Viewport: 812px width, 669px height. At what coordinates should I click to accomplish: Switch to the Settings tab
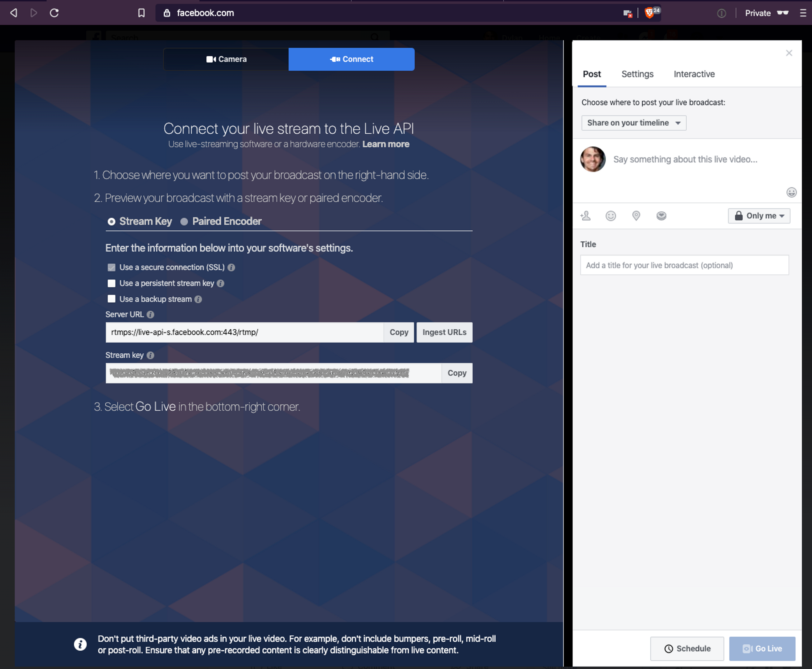(637, 74)
